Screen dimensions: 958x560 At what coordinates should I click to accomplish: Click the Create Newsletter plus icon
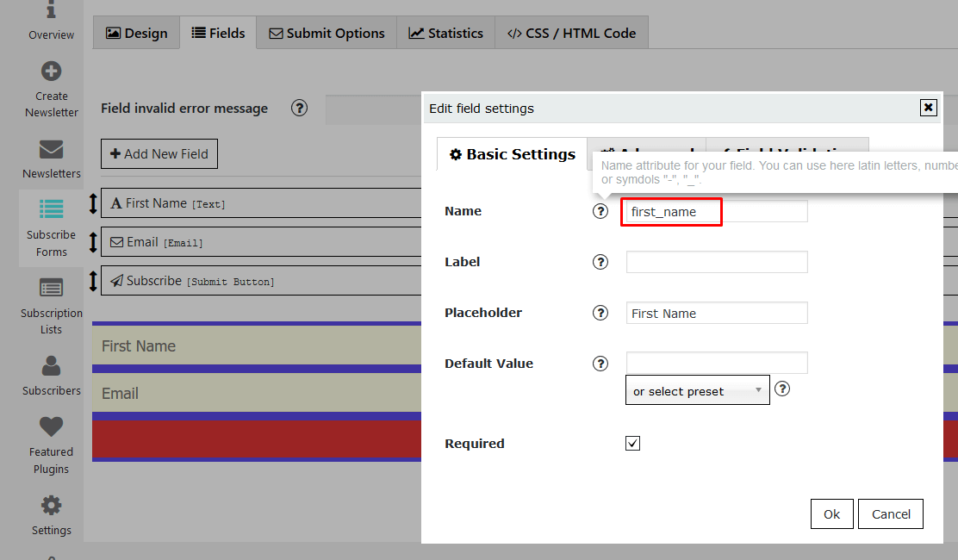coord(52,72)
